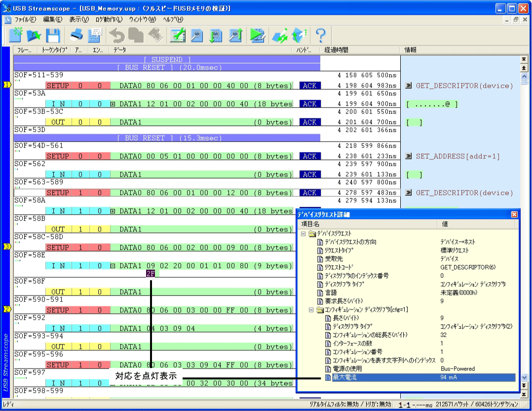Jump to top of log list
This screenshot has height=411, width=532.
click(524, 59)
